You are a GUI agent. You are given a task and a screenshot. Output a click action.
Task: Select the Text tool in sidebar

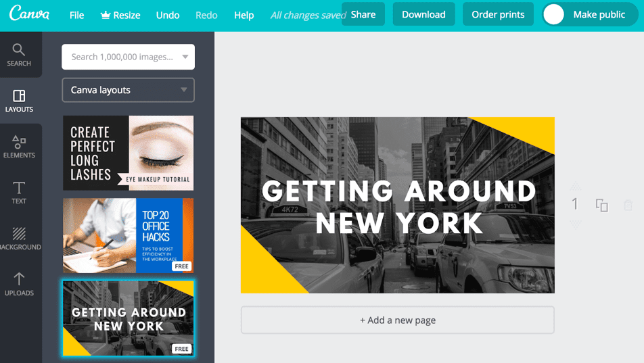19,193
